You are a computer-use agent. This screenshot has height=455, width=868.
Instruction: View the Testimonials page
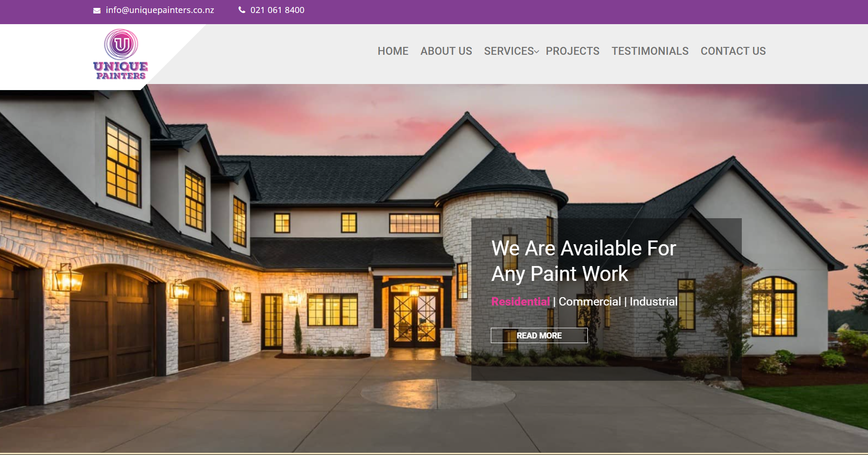pos(650,51)
